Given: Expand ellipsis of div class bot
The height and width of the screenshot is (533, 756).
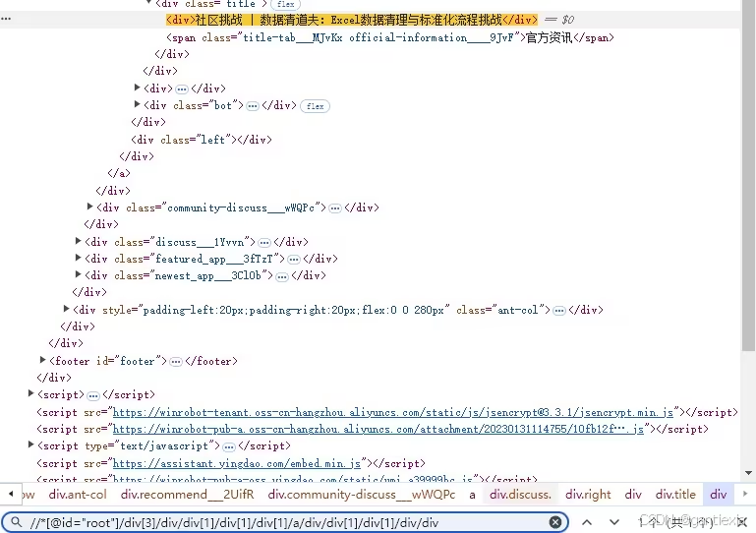Looking at the screenshot, I should point(253,106).
